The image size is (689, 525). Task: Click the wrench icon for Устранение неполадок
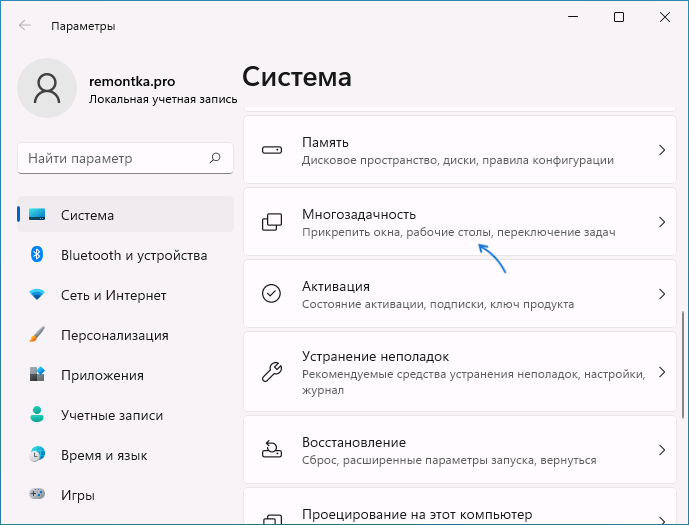272,372
